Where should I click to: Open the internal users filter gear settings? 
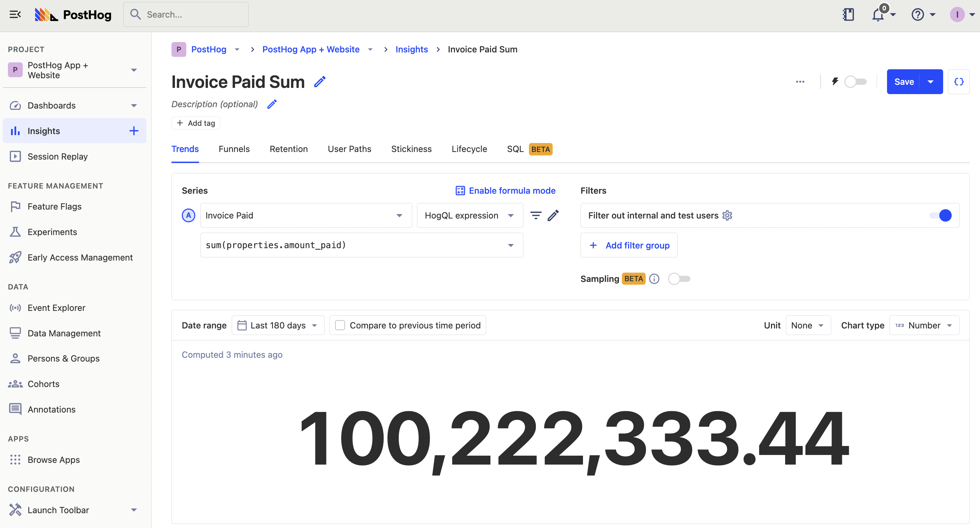pyautogui.click(x=727, y=215)
